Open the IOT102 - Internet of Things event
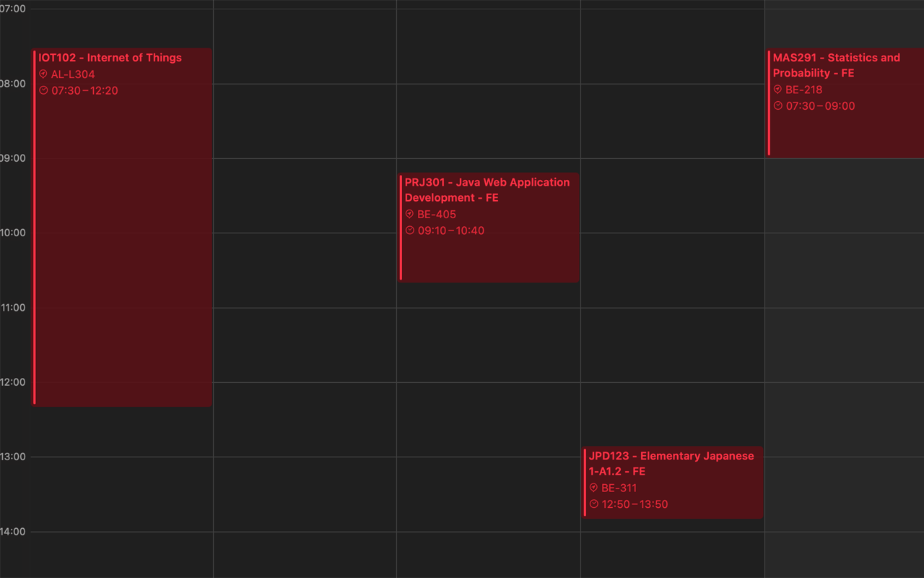Screen dimensions: 924x578 (122, 228)
